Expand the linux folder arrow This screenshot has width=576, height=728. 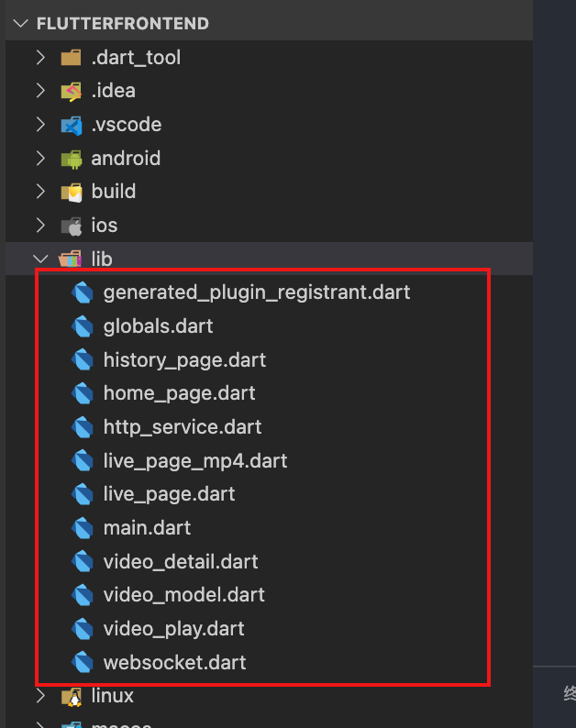pos(41,696)
